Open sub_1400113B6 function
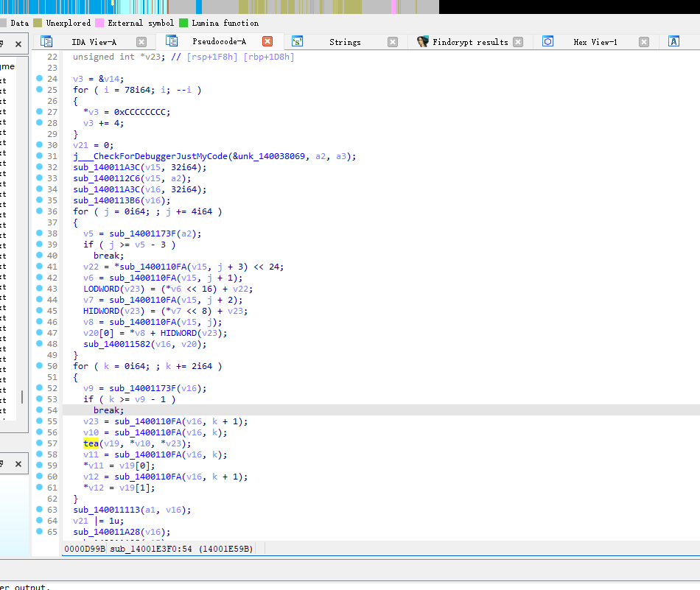Screen dimensions: 700x590 pos(106,200)
